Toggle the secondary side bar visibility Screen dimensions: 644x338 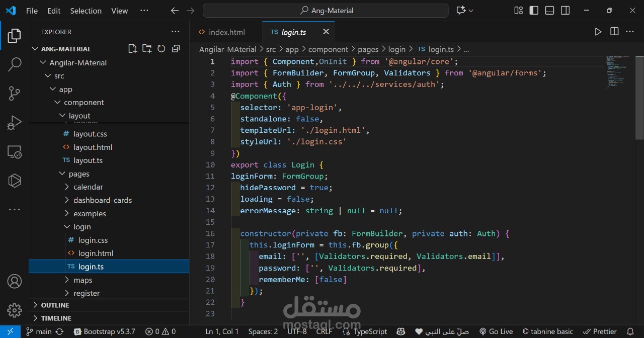click(x=565, y=11)
